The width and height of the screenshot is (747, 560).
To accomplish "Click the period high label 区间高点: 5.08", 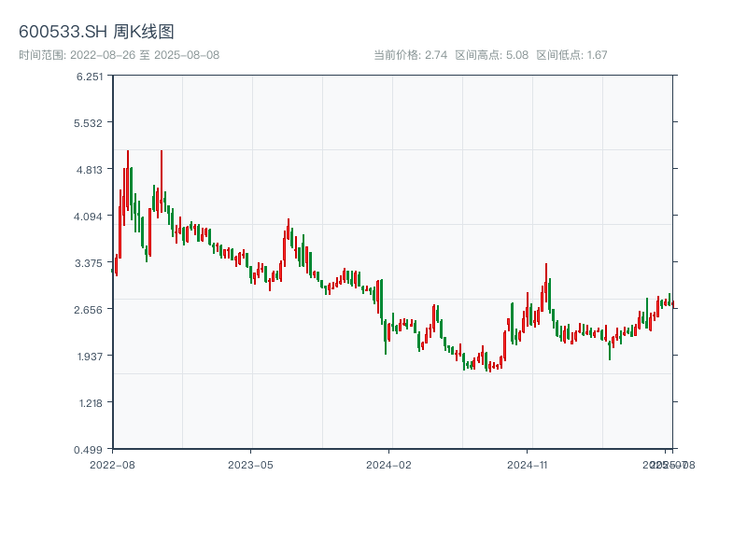I will click(x=492, y=55).
